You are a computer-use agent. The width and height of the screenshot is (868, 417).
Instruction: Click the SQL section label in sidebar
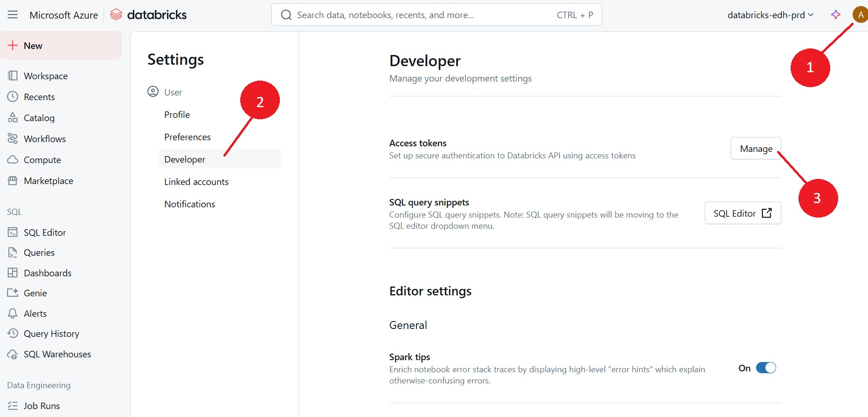tap(14, 212)
